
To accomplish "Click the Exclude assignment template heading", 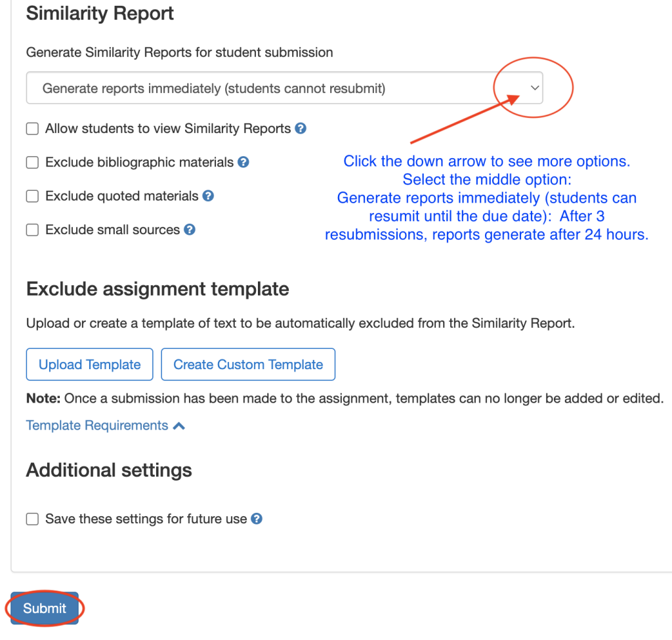I will (157, 289).
